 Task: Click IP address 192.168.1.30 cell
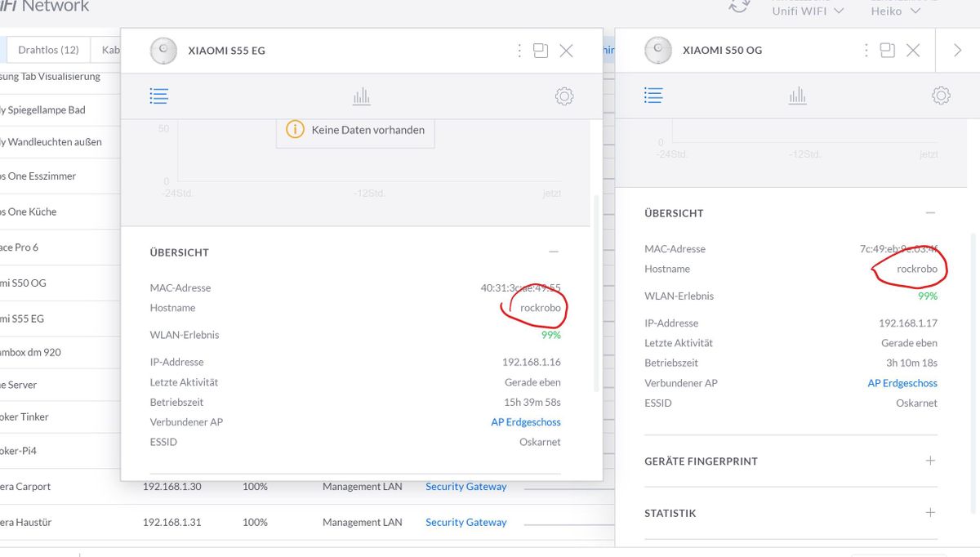click(x=171, y=487)
